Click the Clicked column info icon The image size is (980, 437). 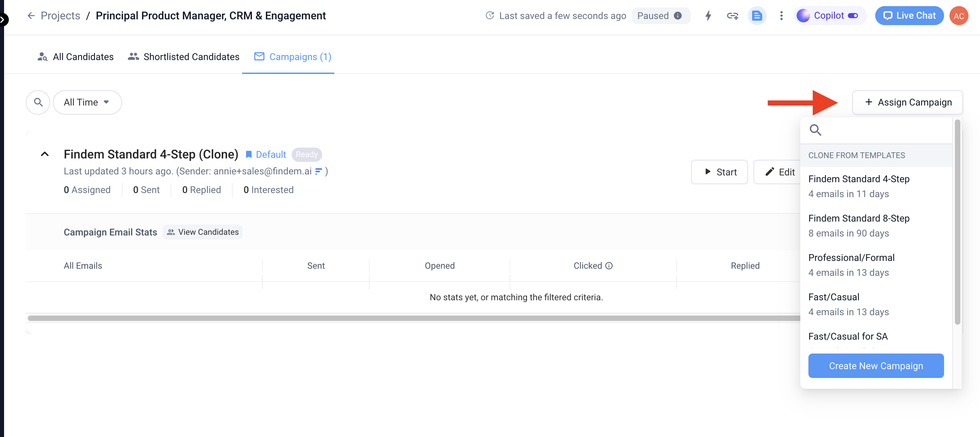609,266
